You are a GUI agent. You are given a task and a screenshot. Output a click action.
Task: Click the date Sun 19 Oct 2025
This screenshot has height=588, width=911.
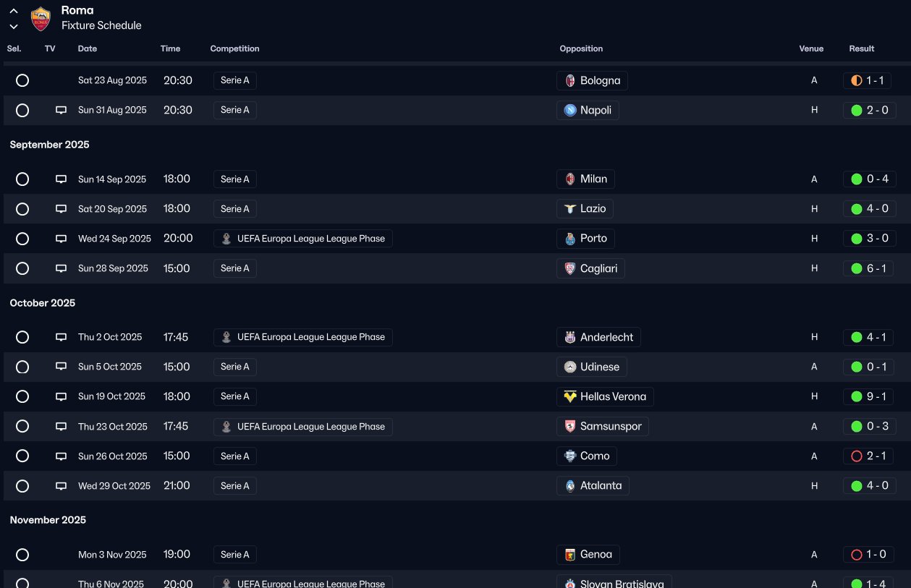[111, 396]
